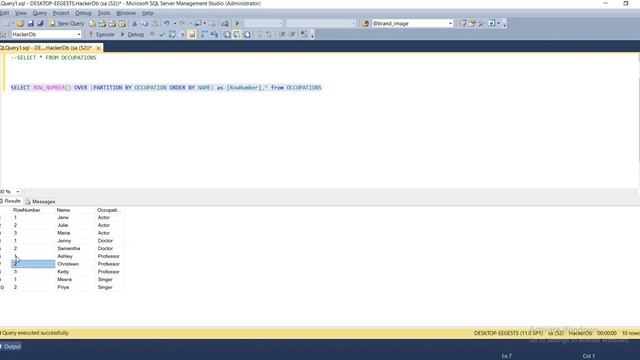Open the View menu

click(20, 13)
